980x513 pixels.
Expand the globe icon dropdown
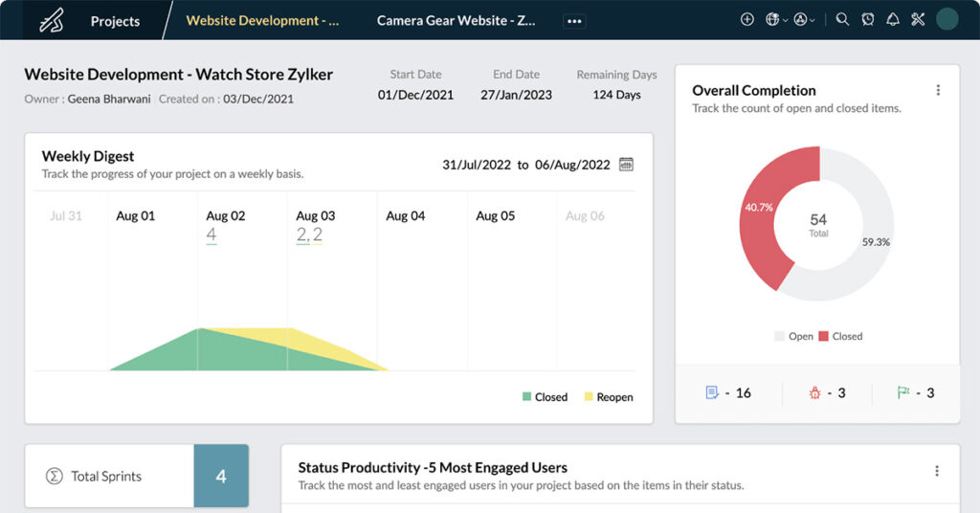tap(775, 20)
